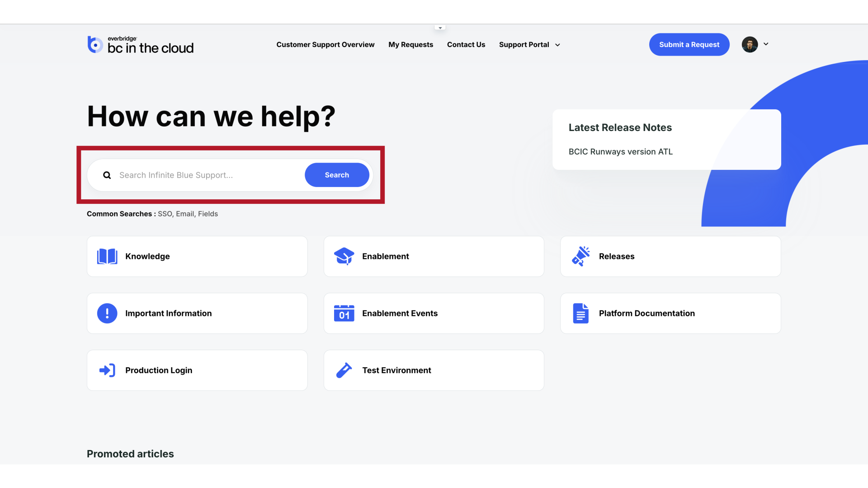Click the Important Information exclamation icon

click(x=107, y=313)
